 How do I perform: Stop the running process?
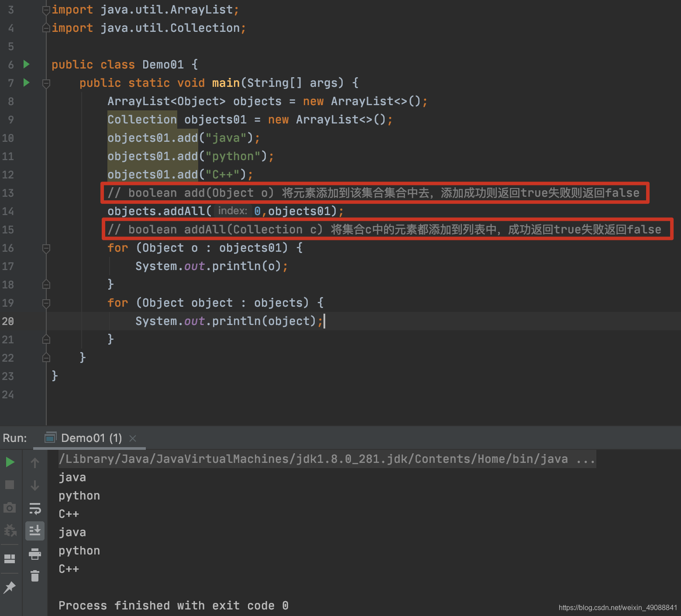pyautogui.click(x=10, y=485)
